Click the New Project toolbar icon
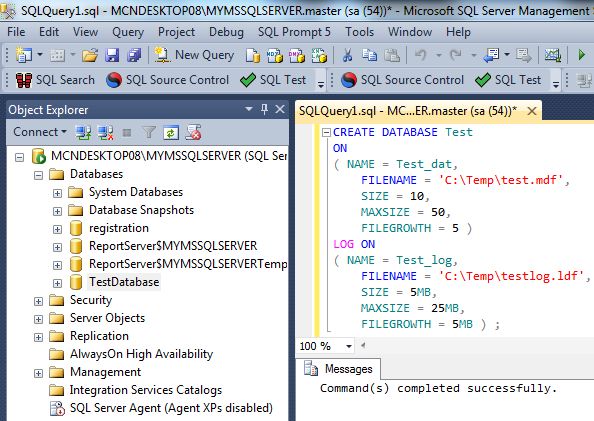 point(23,55)
